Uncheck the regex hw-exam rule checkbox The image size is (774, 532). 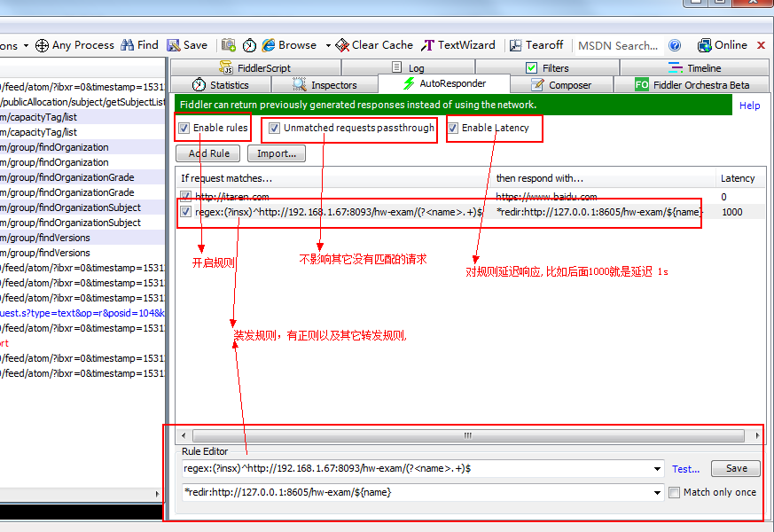click(x=185, y=212)
